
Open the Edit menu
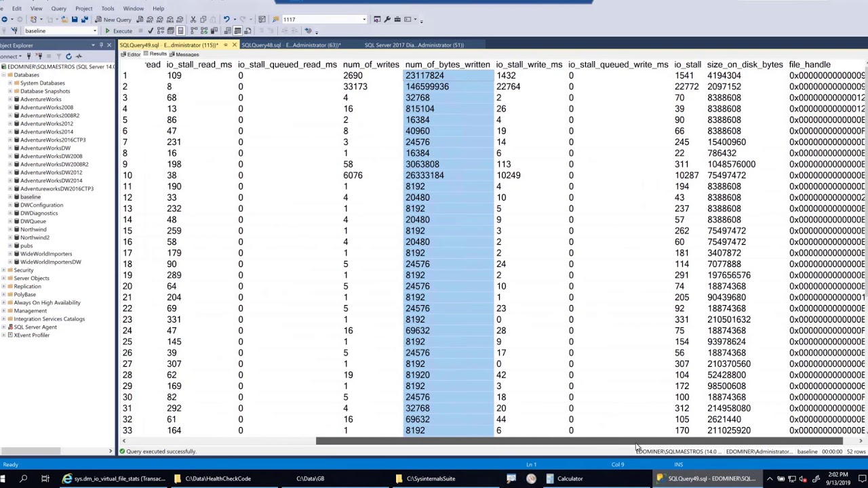(17, 9)
